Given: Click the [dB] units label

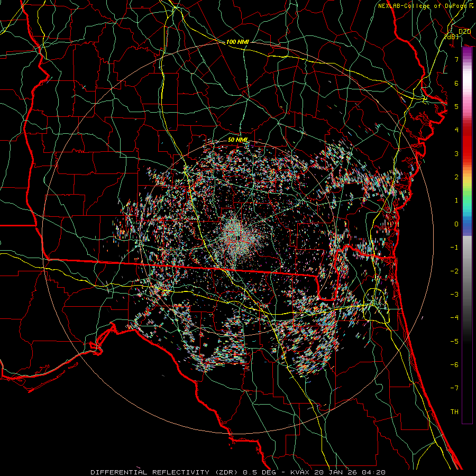Looking at the screenshot, I should 452,36.
